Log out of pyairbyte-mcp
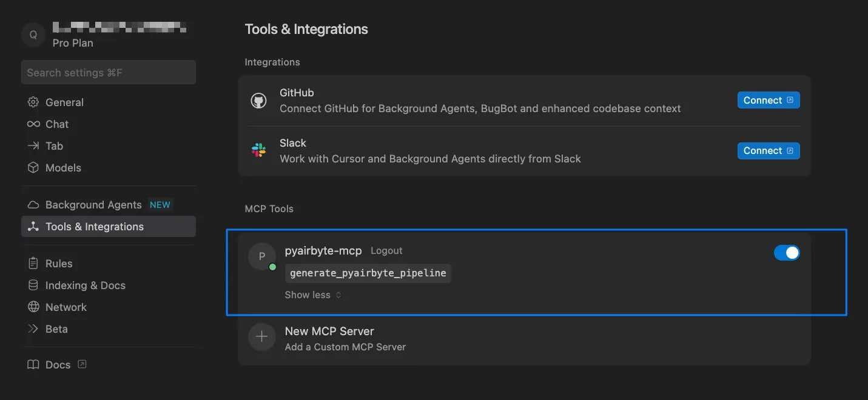The width and height of the screenshot is (868, 400). click(x=386, y=251)
